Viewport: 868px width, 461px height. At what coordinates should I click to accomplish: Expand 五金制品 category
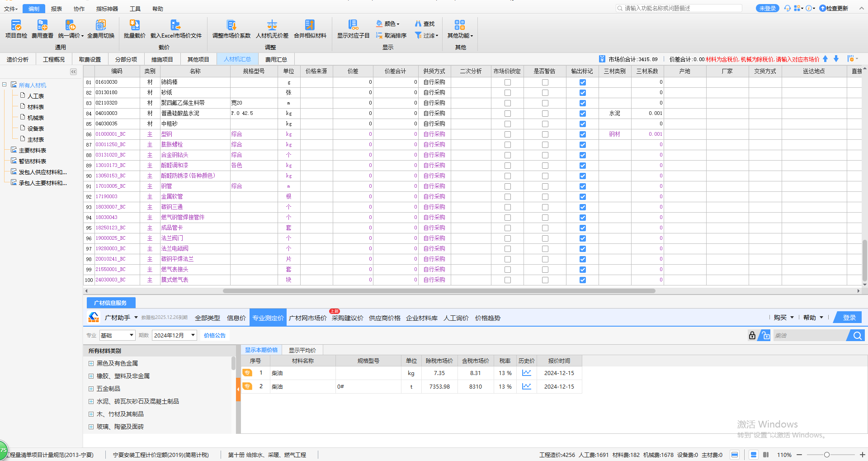[x=91, y=389]
